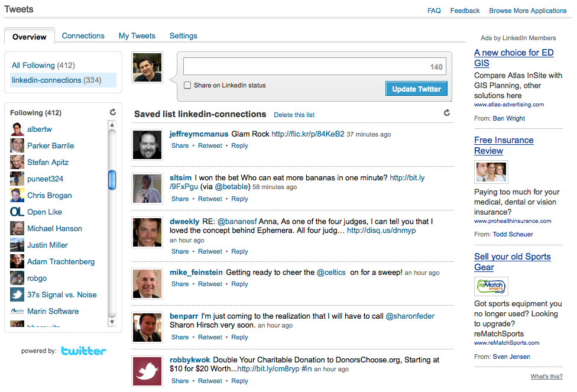Open the My Tweets tab

[x=137, y=36]
